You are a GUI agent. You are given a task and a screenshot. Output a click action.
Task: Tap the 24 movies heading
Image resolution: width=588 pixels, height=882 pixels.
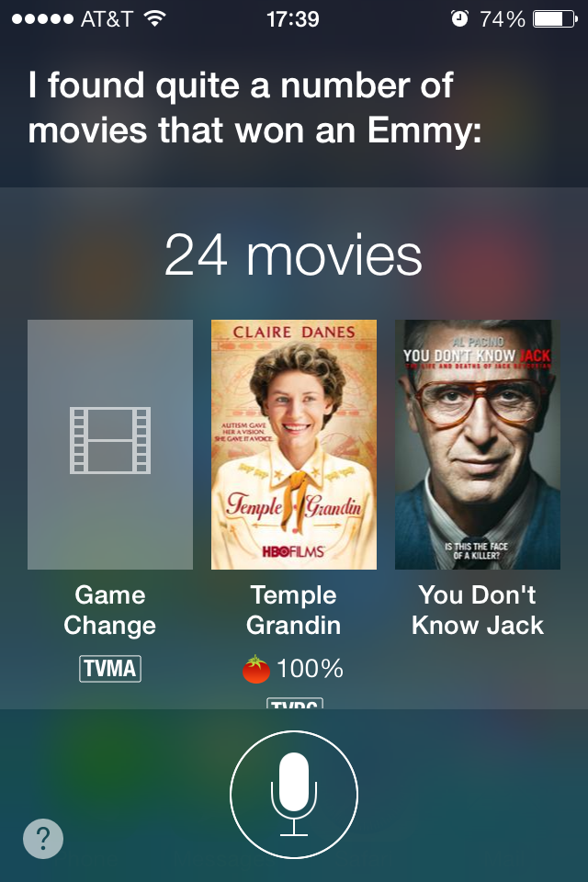click(293, 255)
